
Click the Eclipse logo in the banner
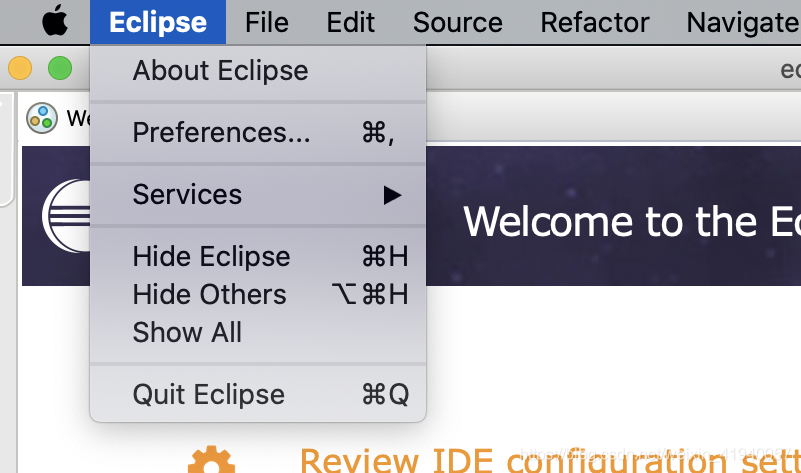click(x=66, y=216)
